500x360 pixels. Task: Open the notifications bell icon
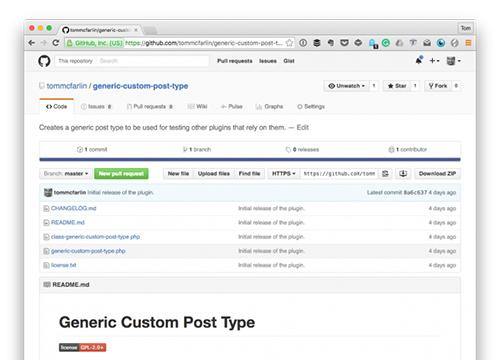(419, 60)
